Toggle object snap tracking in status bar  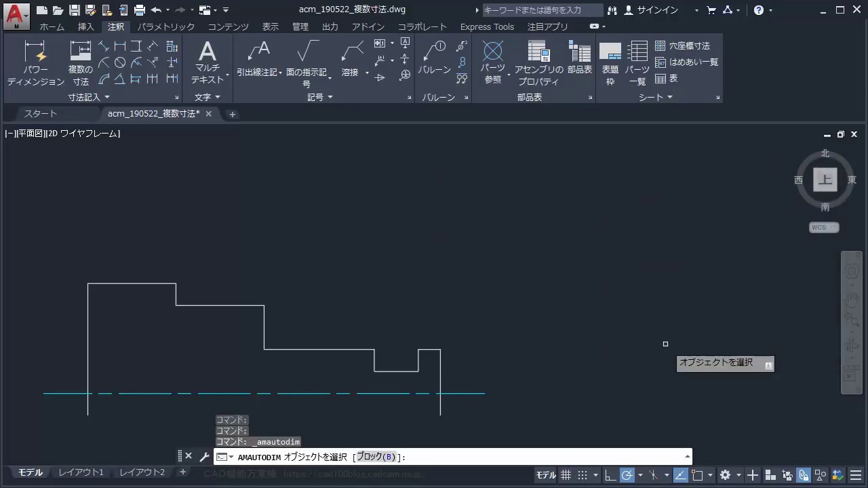(x=680, y=475)
